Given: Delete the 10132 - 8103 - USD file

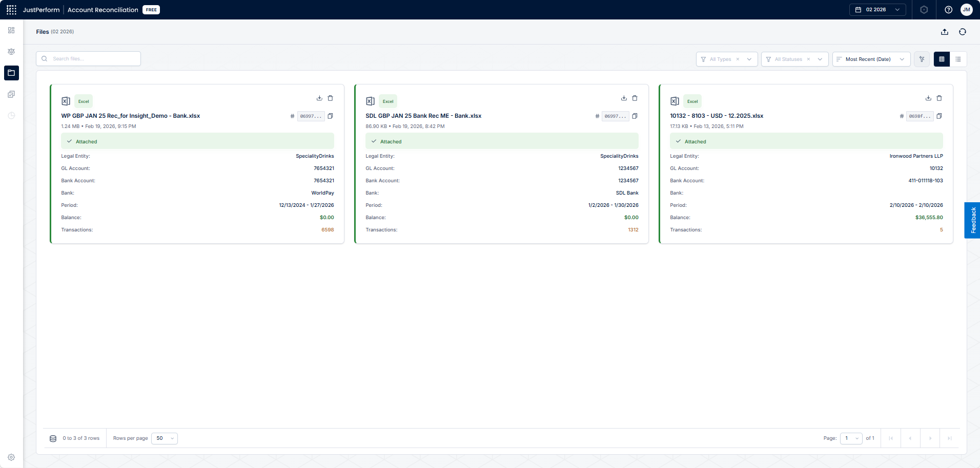Looking at the screenshot, I should coord(940,98).
